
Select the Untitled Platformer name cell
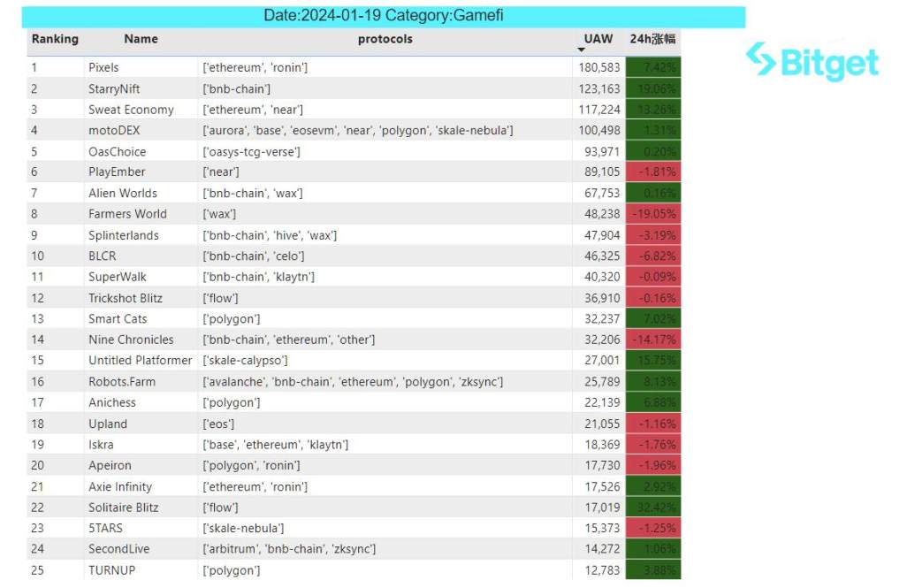pyautogui.click(x=140, y=361)
